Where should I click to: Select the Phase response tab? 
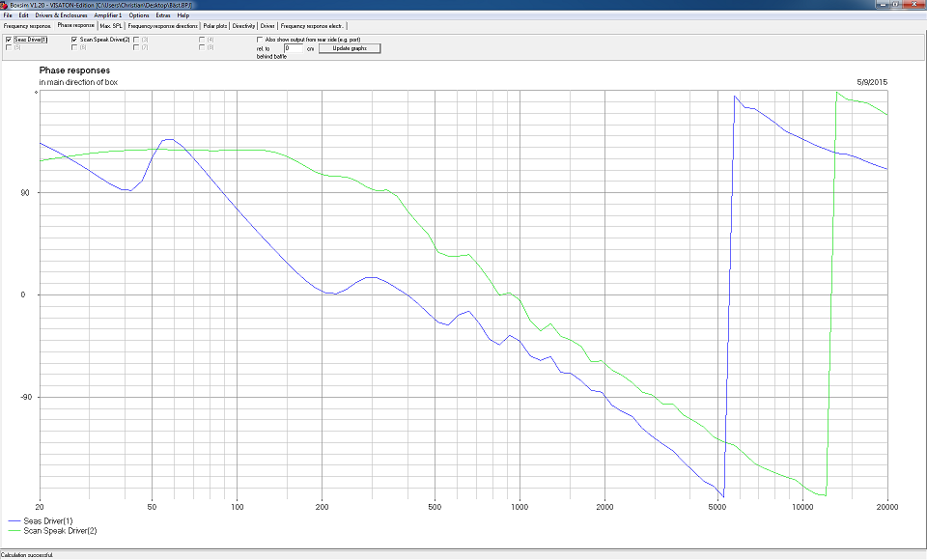click(x=75, y=25)
